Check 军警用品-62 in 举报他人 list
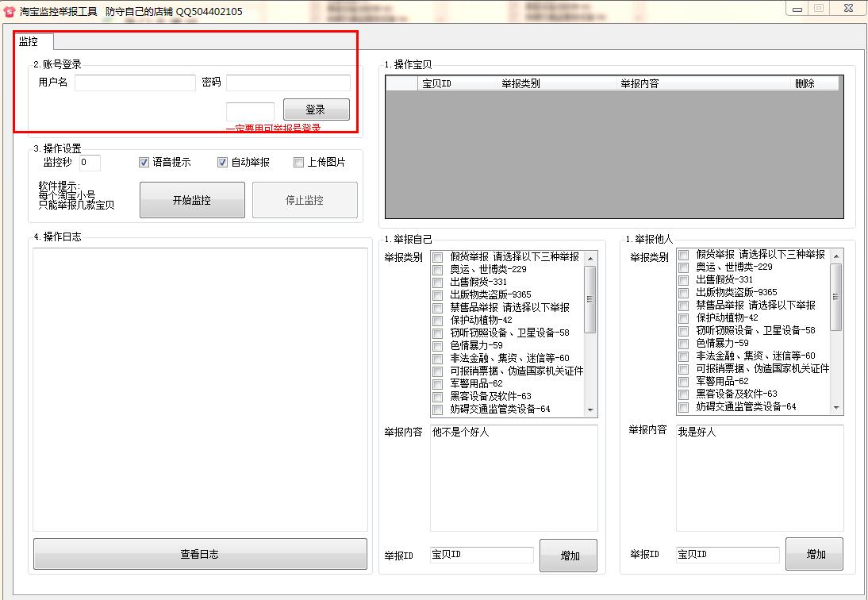 pyautogui.click(x=684, y=383)
